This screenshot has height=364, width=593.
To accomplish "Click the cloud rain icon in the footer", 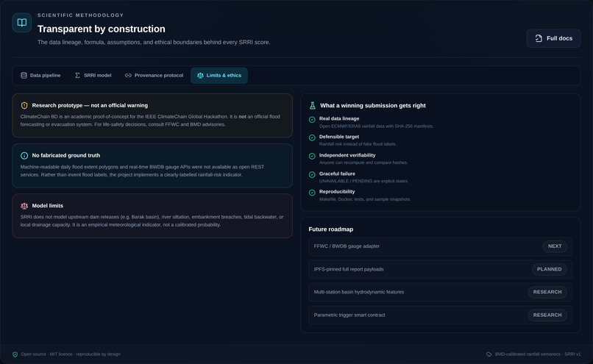I will 489,354.
